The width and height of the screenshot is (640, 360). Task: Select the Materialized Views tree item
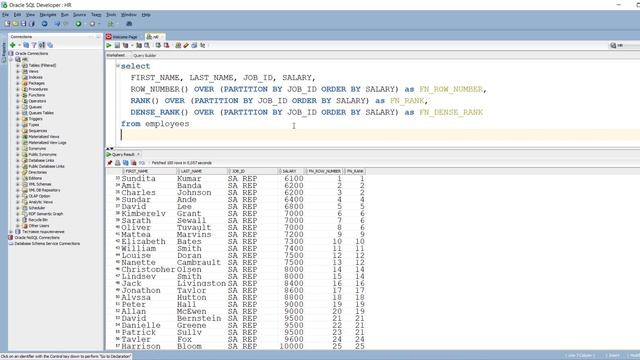[x=44, y=137]
